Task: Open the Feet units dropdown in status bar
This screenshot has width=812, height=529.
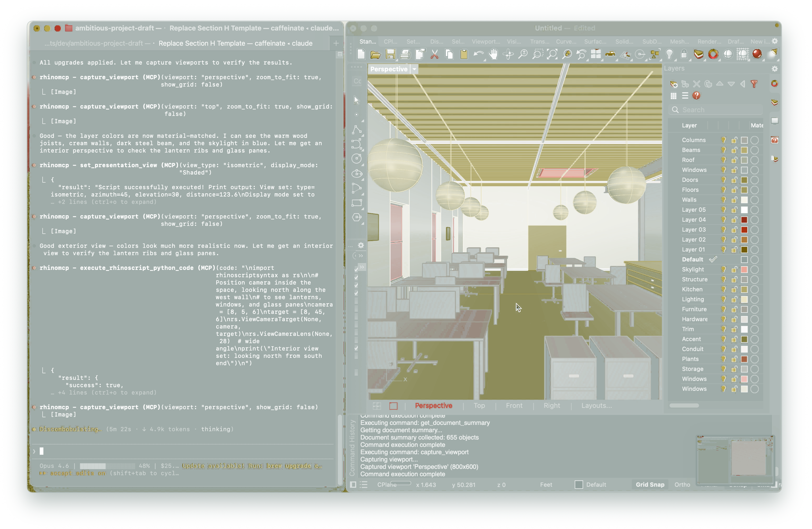Action: tap(546, 484)
